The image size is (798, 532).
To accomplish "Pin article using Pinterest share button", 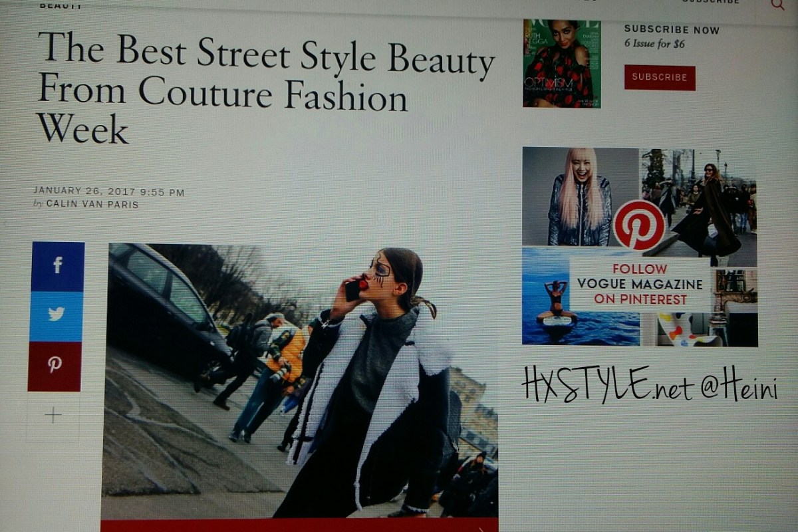I will click(x=55, y=364).
